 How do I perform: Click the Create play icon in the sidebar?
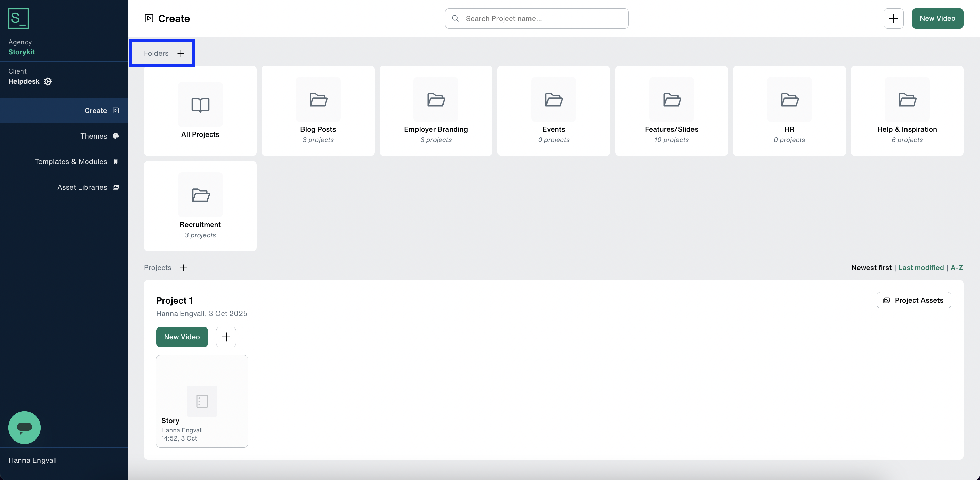click(115, 110)
